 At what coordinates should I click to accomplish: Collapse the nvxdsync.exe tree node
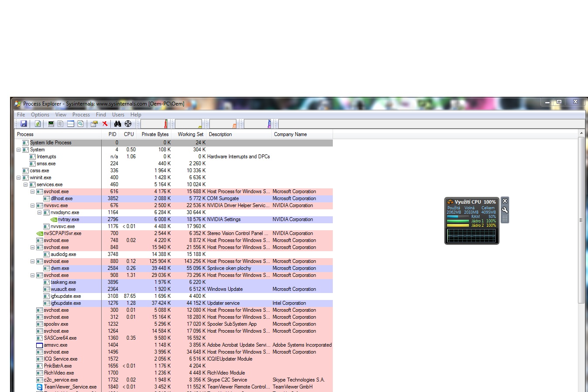click(x=39, y=212)
